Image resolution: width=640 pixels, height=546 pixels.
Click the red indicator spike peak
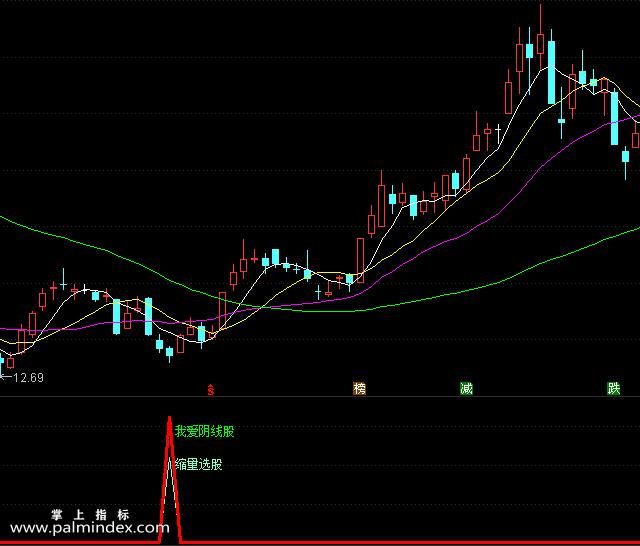[x=170, y=420]
